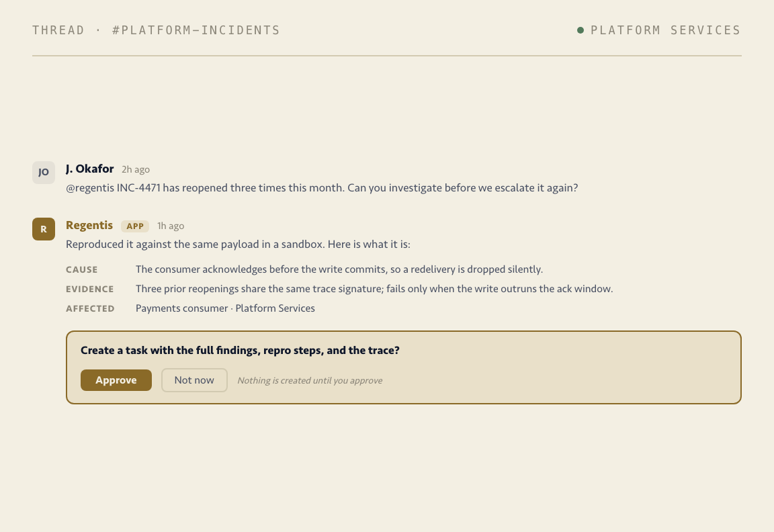774x532 pixels.
Task: Select the APP badge next to Regentis
Action: (135, 226)
